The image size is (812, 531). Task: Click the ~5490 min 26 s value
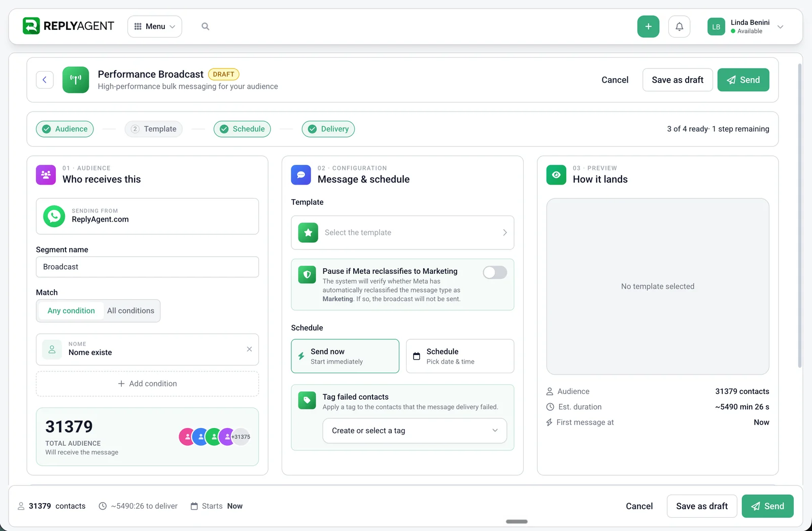[x=742, y=407]
